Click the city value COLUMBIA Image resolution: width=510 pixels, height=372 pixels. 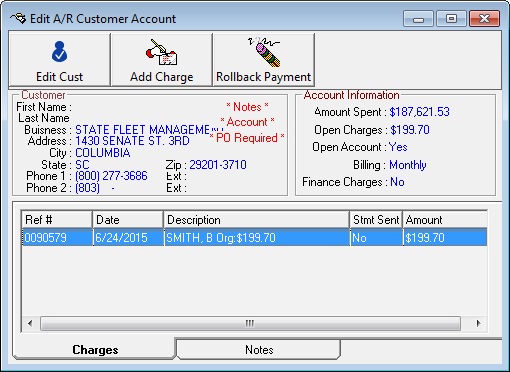(x=103, y=153)
